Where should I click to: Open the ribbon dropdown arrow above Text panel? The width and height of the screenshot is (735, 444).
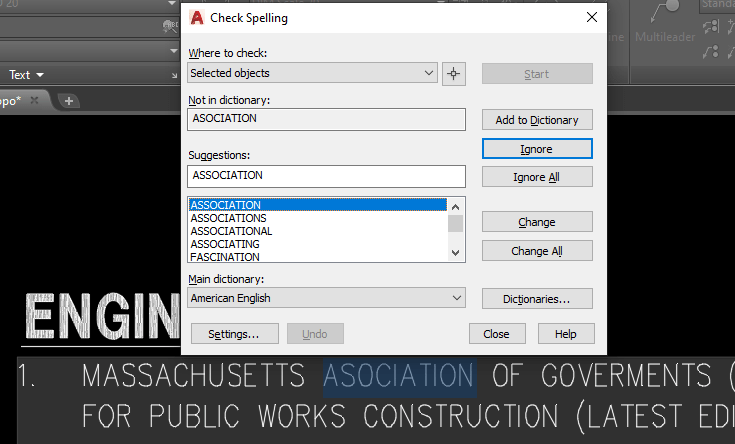pyautogui.click(x=173, y=50)
